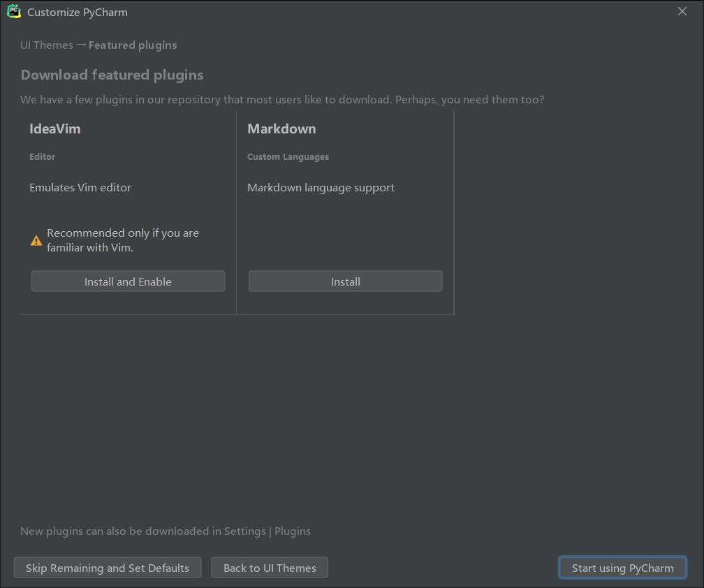This screenshot has height=588, width=704.
Task: Close the Customize PyCharm dialog
Action: 682,12
